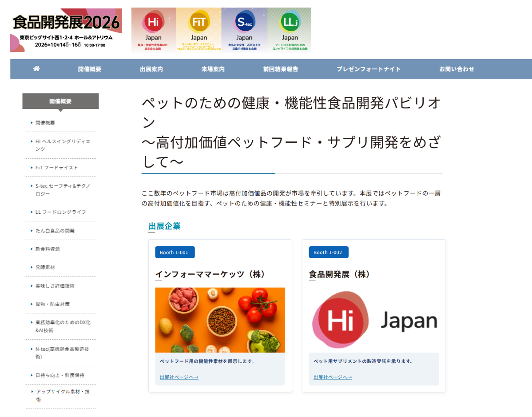Open the Hi Japan banner logo
Screen dimensions: 532x417
(154, 29)
